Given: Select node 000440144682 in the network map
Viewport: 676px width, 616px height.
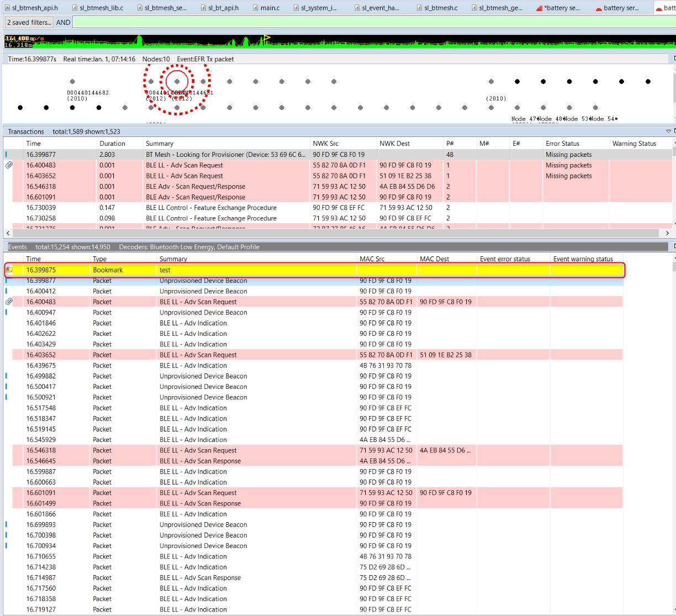Looking at the screenshot, I should [72, 82].
